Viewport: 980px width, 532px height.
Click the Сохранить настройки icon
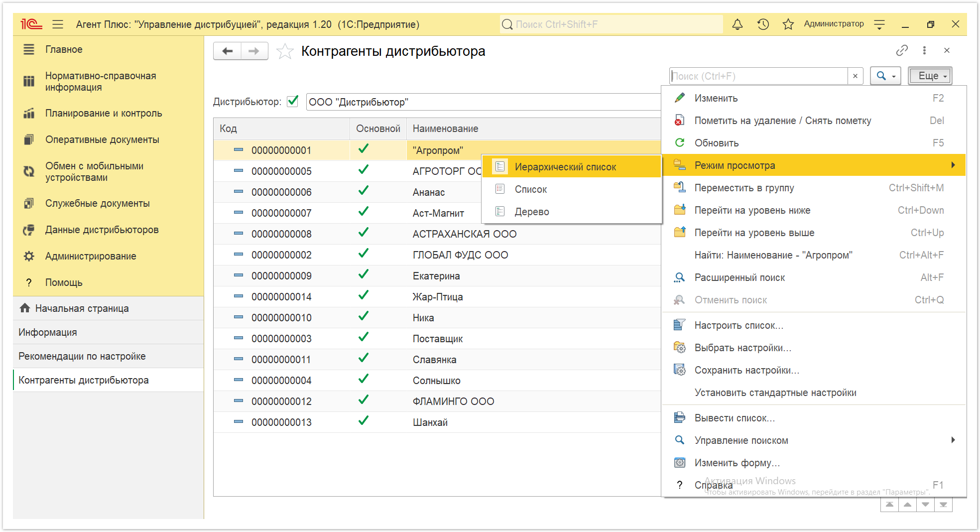click(x=679, y=370)
